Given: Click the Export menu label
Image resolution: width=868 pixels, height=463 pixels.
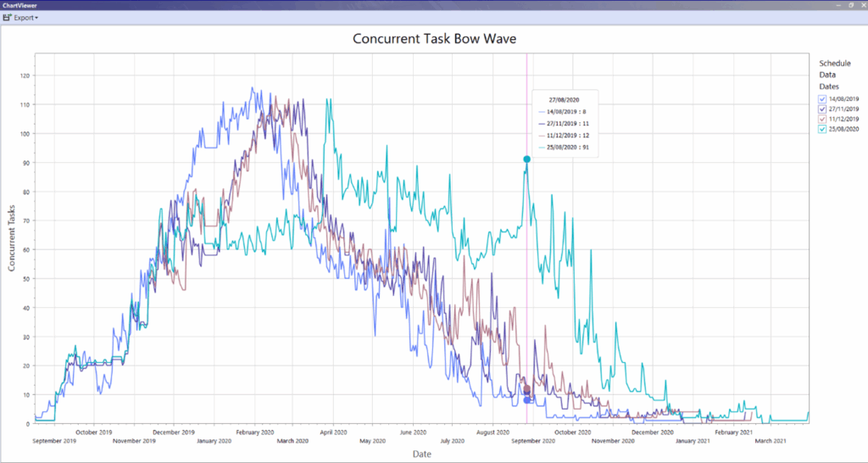Looking at the screenshot, I should coord(24,17).
